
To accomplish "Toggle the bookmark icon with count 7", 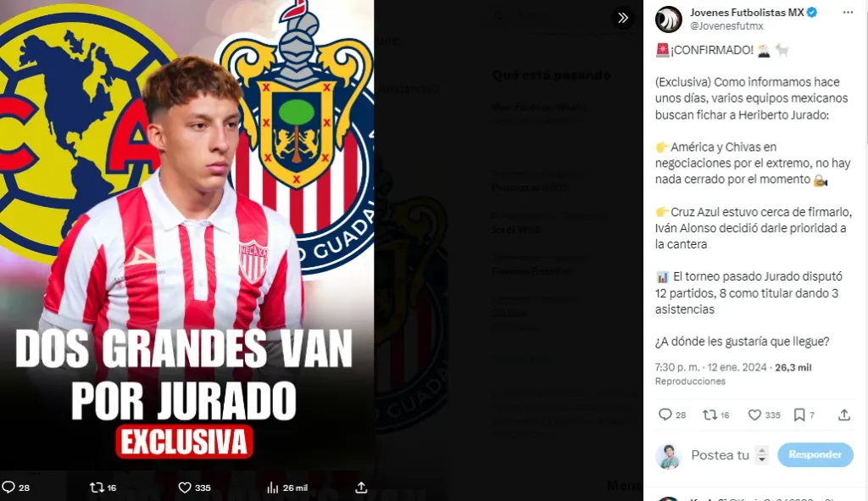I will (799, 415).
